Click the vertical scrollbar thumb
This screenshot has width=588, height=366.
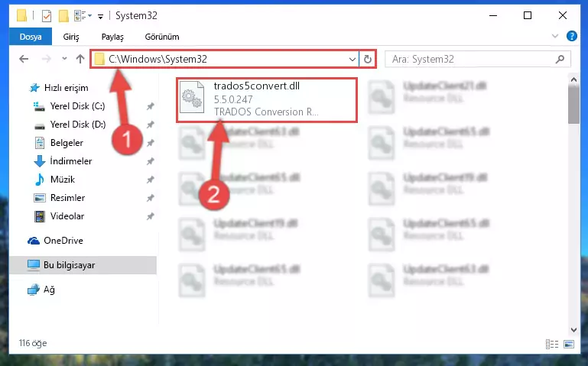(573, 105)
